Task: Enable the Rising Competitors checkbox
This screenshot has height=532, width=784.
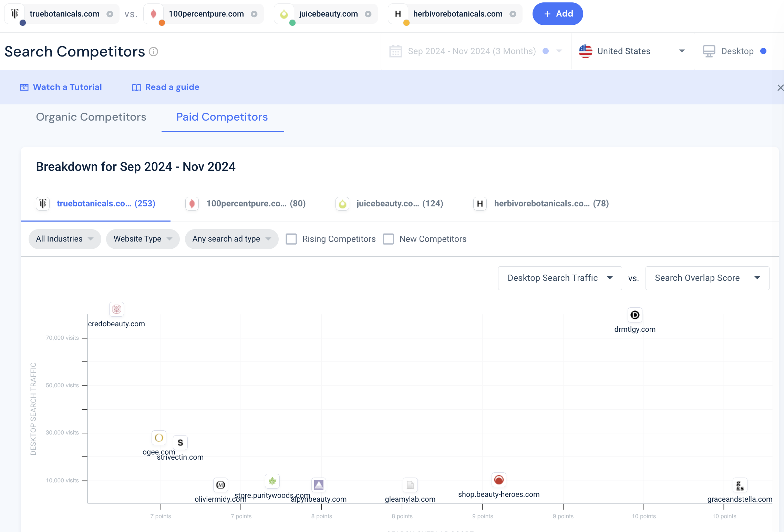Action: pyautogui.click(x=291, y=239)
